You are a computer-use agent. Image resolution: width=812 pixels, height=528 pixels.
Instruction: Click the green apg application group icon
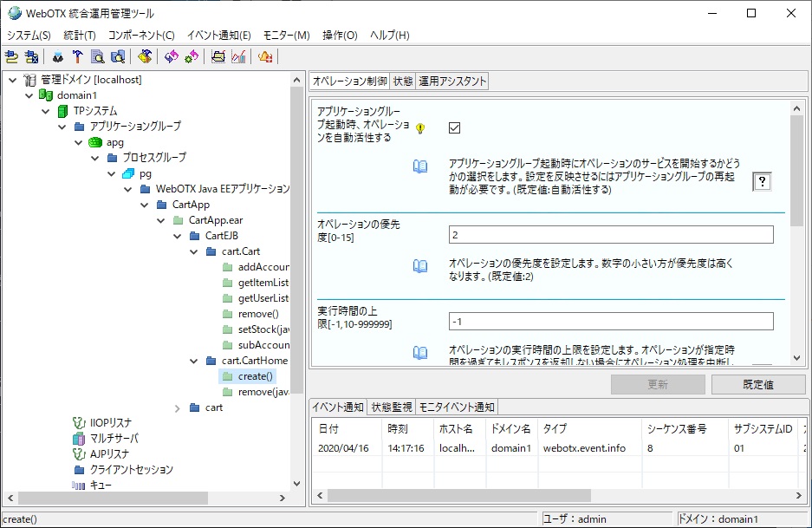(x=95, y=142)
